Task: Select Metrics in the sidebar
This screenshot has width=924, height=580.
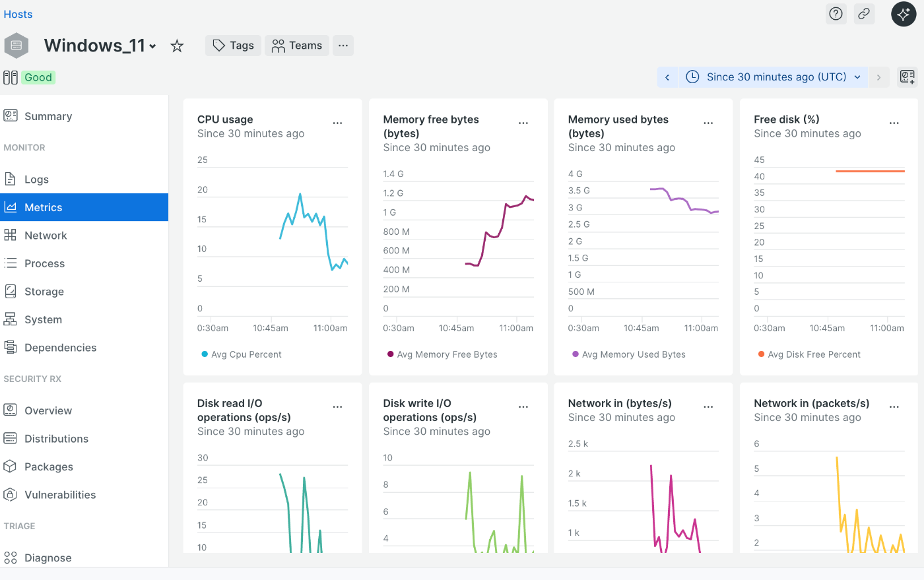Action: (x=84, y=207)
